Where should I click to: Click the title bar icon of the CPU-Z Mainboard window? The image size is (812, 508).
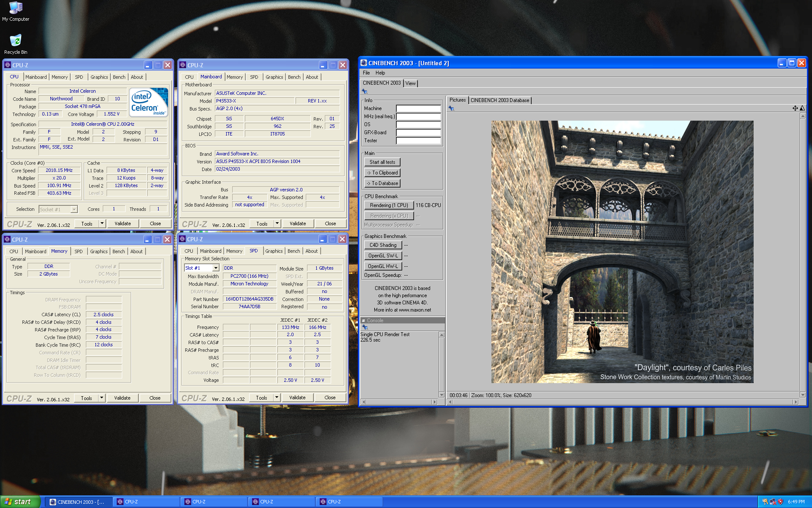click(183, 65)
